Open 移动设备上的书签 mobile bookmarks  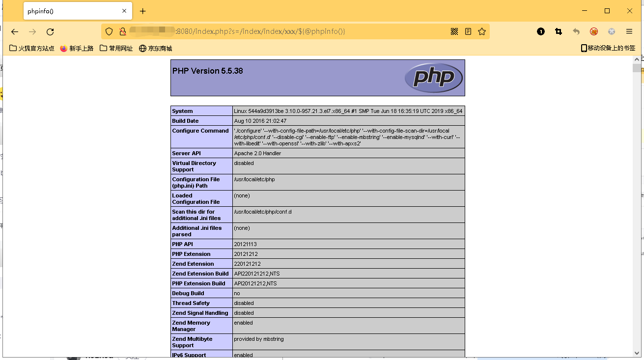click(608, 48)
